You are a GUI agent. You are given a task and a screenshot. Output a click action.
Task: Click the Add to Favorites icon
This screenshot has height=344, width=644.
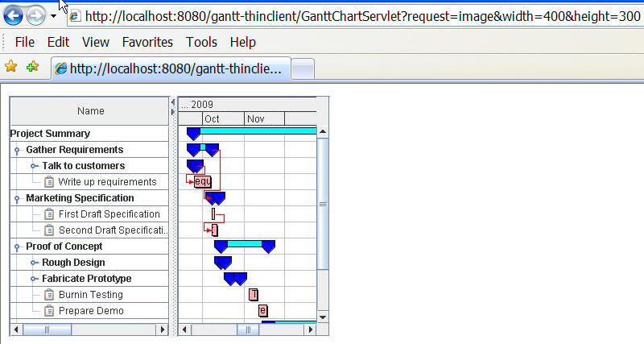[x=32, y=67]
